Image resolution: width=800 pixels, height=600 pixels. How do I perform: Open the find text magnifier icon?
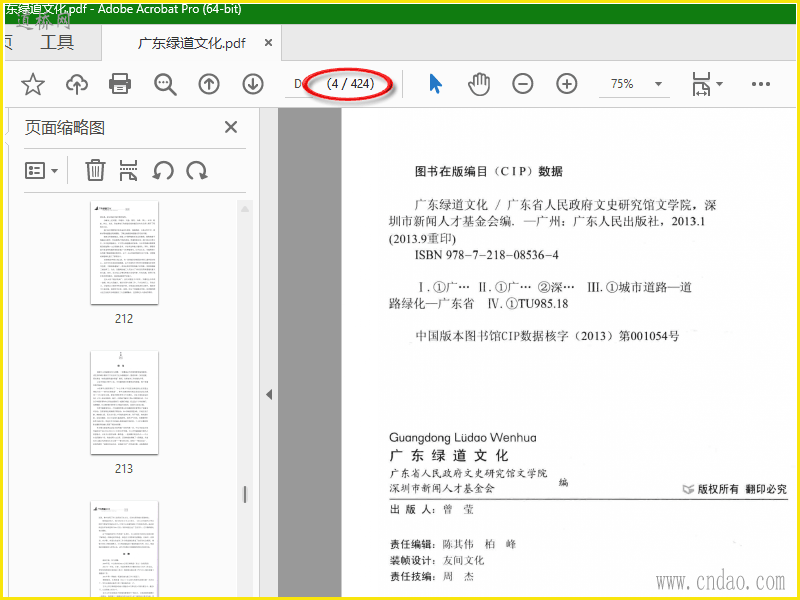[165, 84]
